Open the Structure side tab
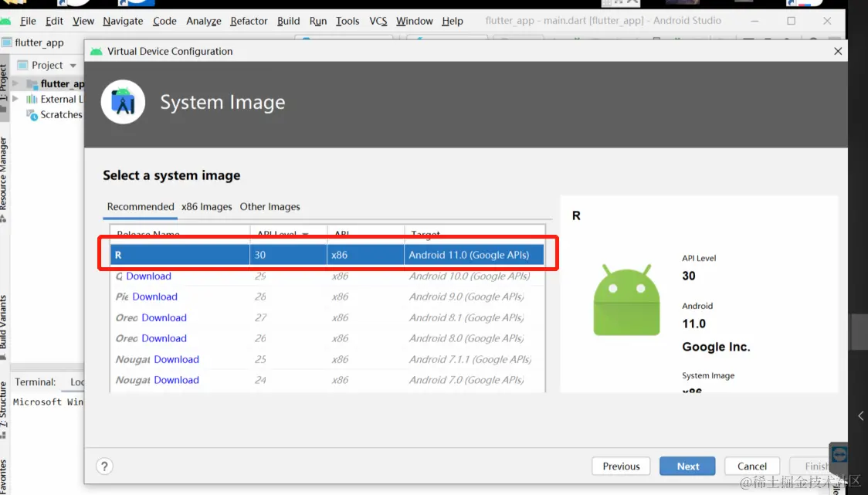 (4, 409)
